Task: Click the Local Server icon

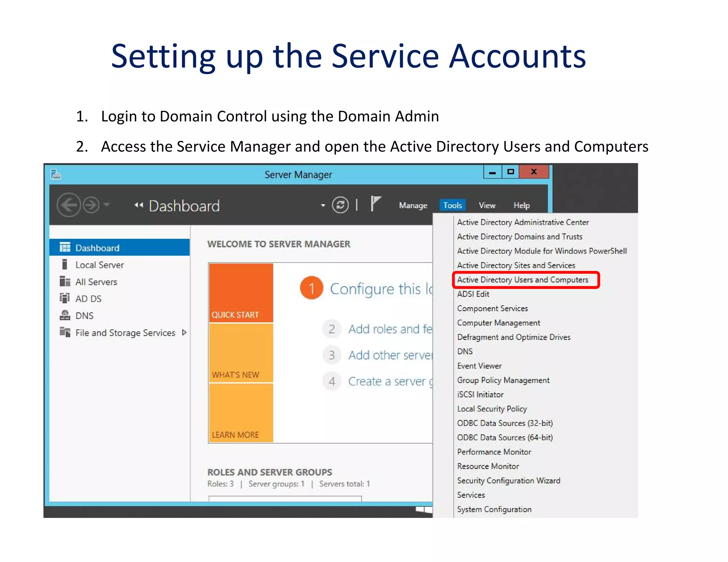Action: pyautogui.click(x=64, y=264)
